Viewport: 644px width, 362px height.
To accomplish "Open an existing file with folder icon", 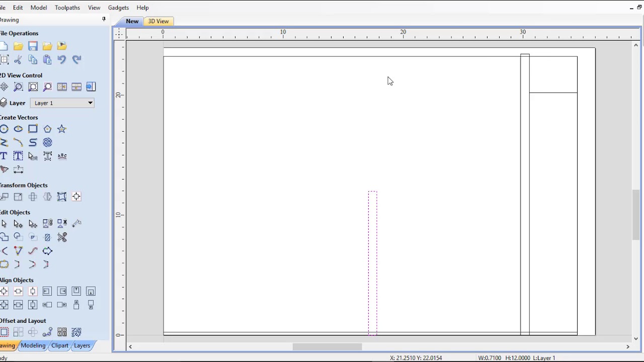I will (x=18, y=46).
